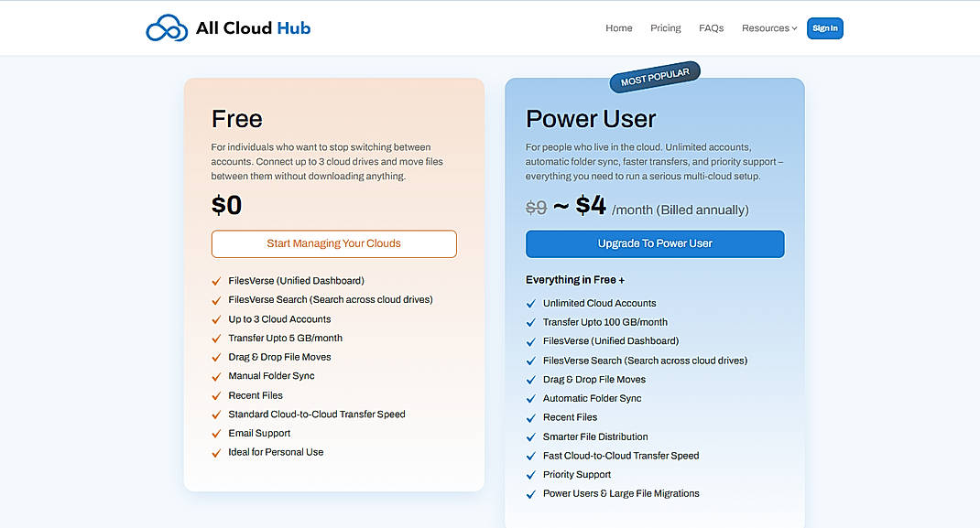The image size is (980, 528).
Task: Click the $0 price text
Action: [x=226, y=205]
